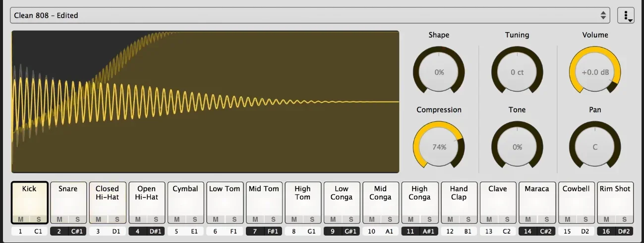This screenshot has height=243, width=644.
Task: Click the kick waveform display
Action: (x=205, y=101)
